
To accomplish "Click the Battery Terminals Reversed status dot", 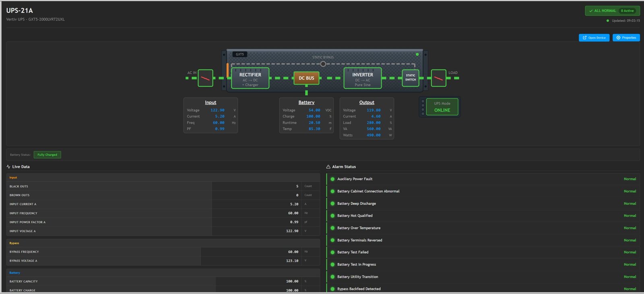I will (x=332, y=240).
